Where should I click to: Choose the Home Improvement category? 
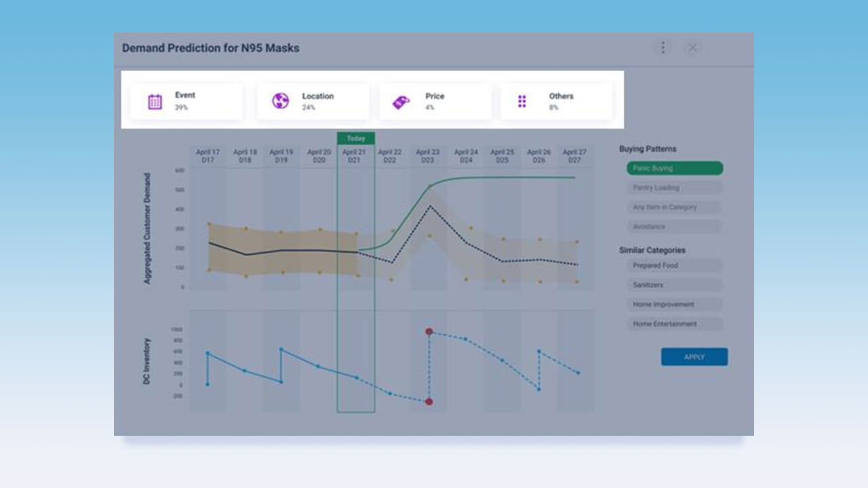[675, 304]
